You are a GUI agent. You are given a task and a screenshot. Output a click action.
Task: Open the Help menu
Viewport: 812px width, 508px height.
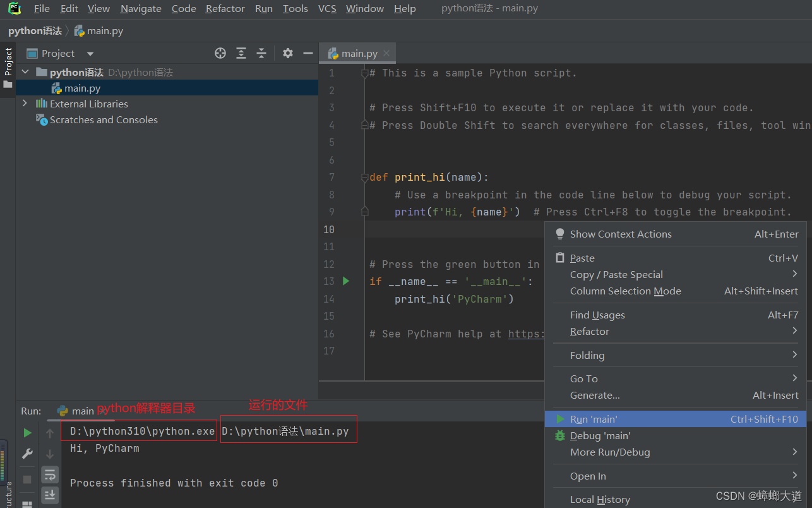[x=405, y=9]
